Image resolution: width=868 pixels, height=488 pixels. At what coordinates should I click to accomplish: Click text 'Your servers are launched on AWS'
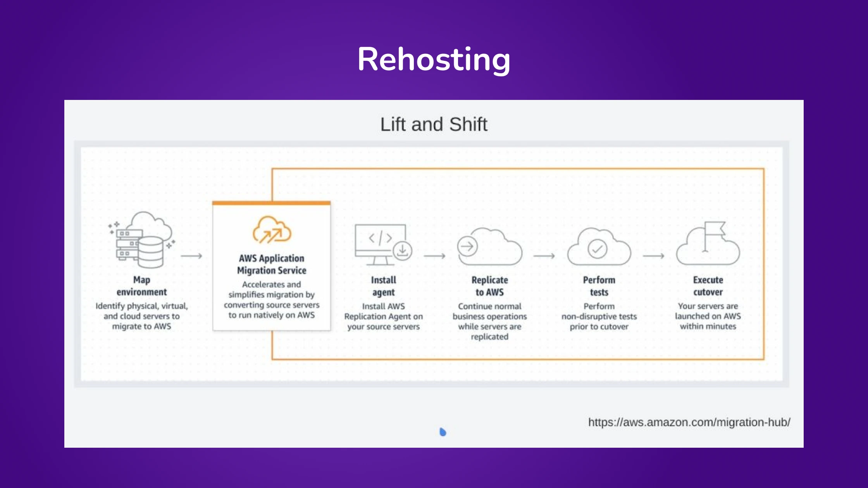coord(708,311)
